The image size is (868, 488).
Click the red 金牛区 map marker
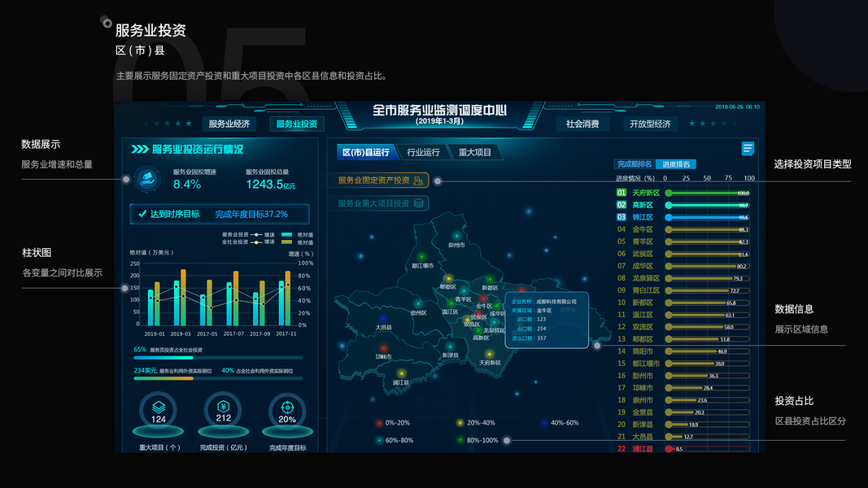[483, 298]
